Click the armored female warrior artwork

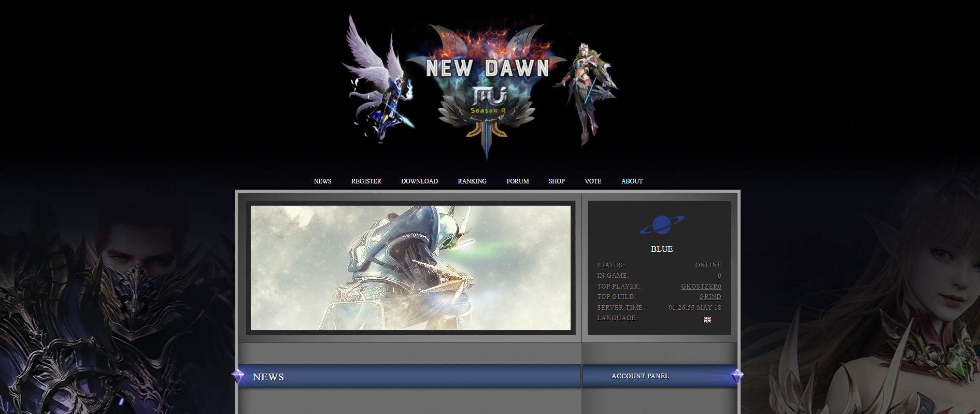(587, 93)
